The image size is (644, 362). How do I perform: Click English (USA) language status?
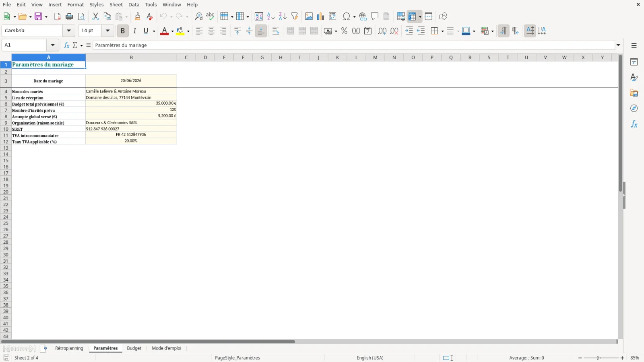(x=370, y=358)
